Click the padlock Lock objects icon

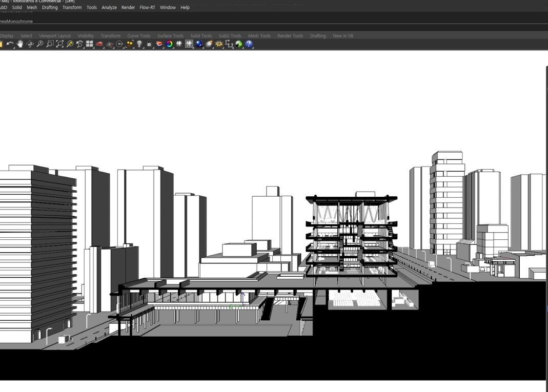(149, 44)
